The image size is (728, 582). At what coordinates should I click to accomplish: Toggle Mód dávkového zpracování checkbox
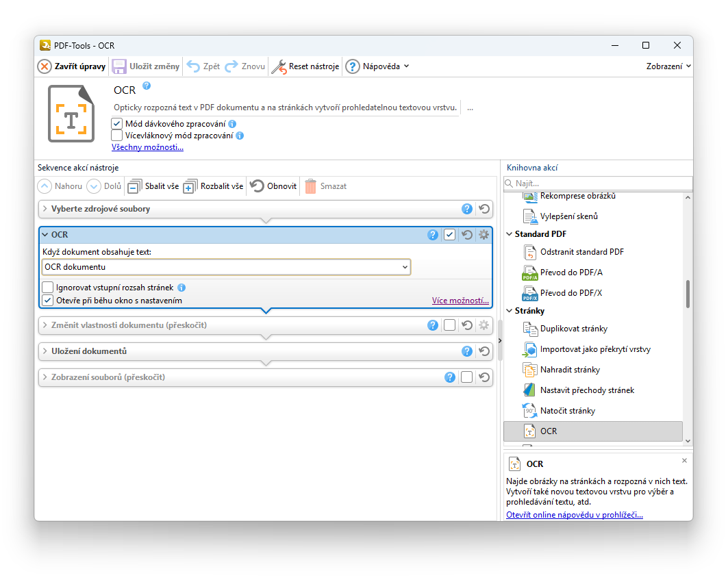[x=117, y=124]
